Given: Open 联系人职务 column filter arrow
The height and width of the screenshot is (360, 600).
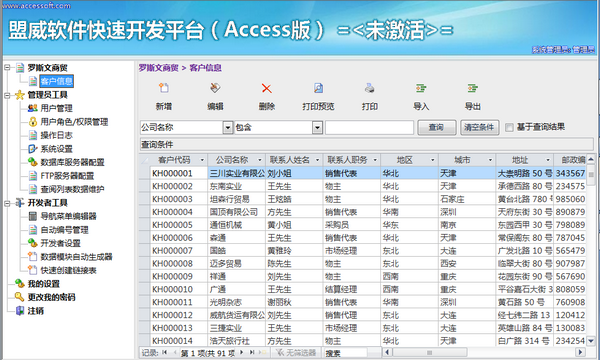Looking at the screenshot, I should point(375,160).
